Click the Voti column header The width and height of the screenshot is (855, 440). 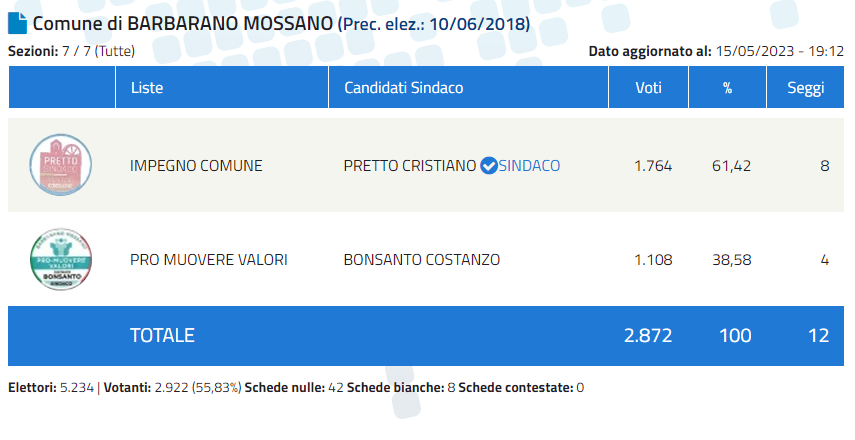[648, 87]
